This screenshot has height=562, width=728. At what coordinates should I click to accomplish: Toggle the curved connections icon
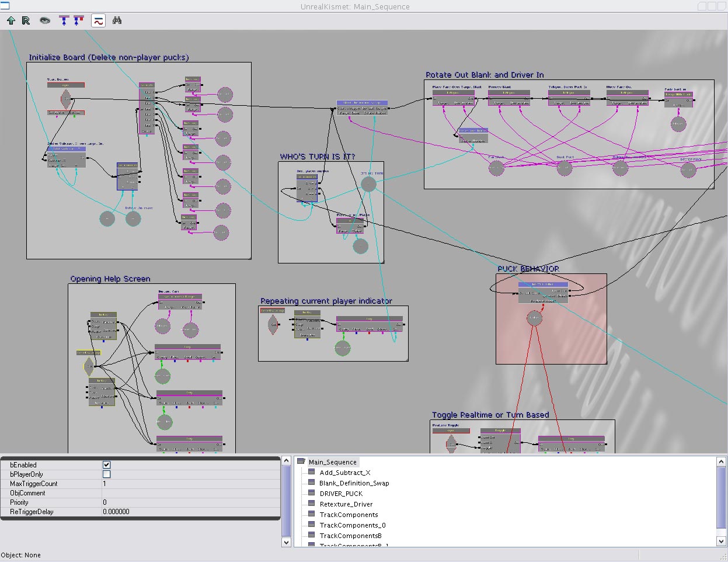click(98, 20)
